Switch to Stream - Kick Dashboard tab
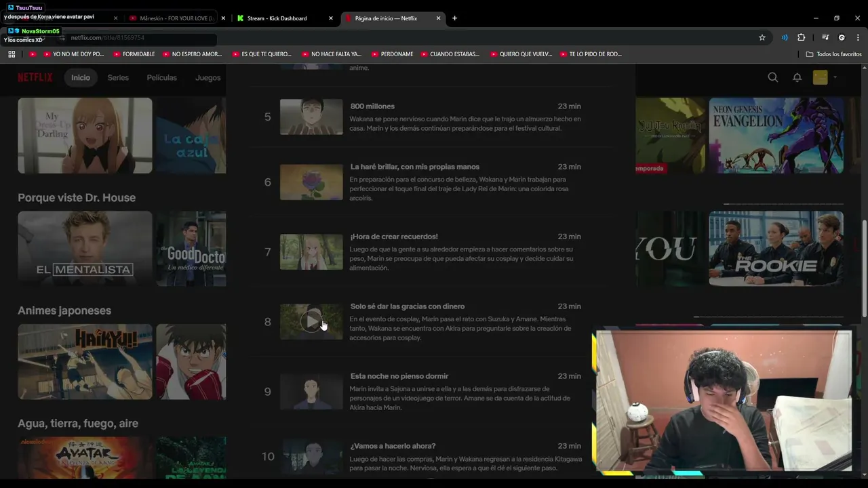868x488 pixels. tap(284, 18)
